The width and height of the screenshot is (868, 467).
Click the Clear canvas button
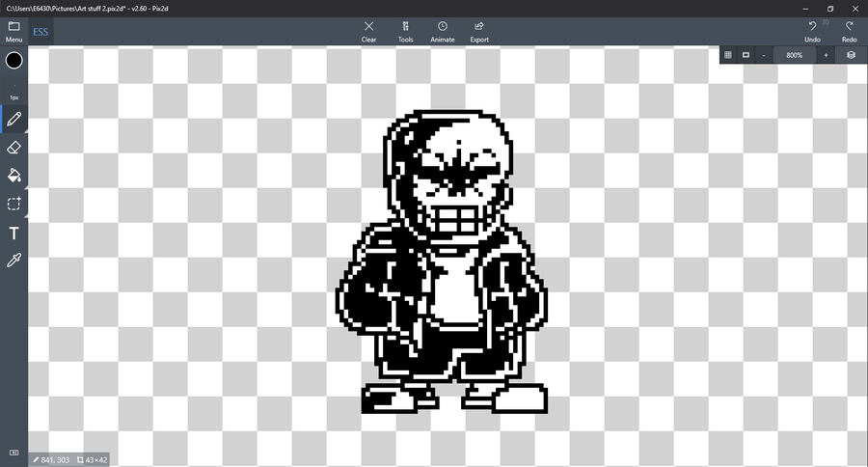[x=368, y=32]
